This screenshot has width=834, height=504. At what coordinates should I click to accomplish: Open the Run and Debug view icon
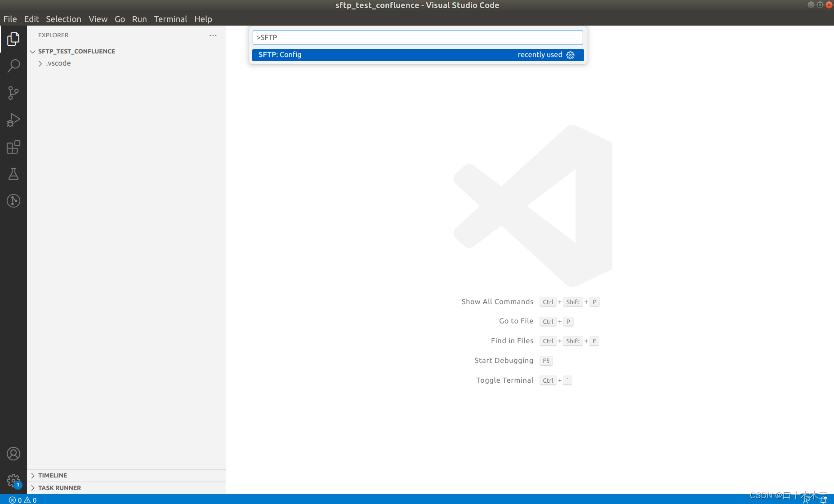tap(13, 120)
